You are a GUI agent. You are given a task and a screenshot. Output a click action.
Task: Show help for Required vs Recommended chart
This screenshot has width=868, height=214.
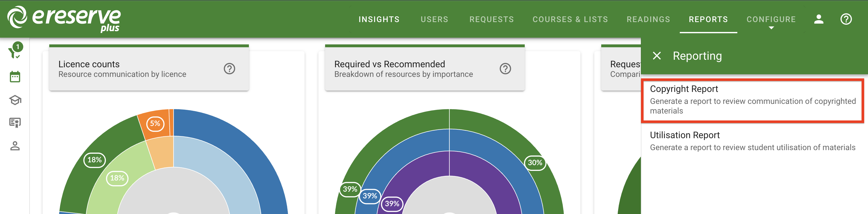(x=505, y=69)
